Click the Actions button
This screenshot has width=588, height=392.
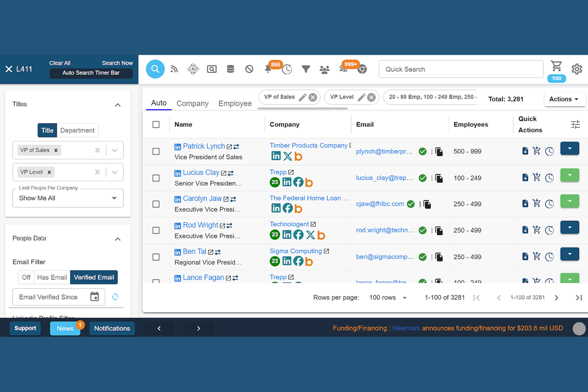point(564,99)
